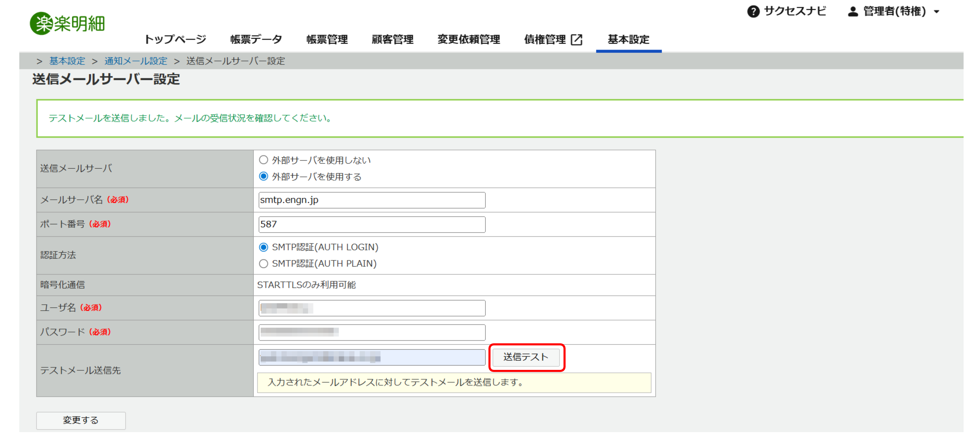Click the メールサーバ名 input field
The width and height of the screenshot is (980, 435).
371,200
